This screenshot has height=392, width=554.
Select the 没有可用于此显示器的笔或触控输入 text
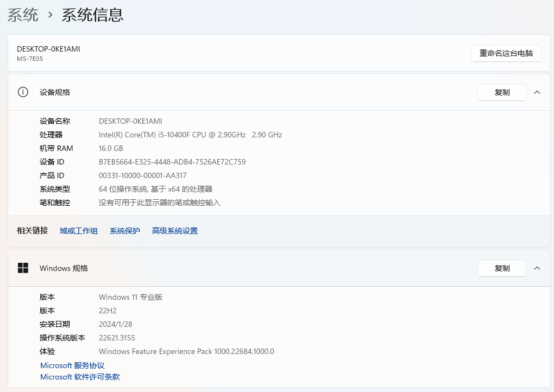coord(160,203)
